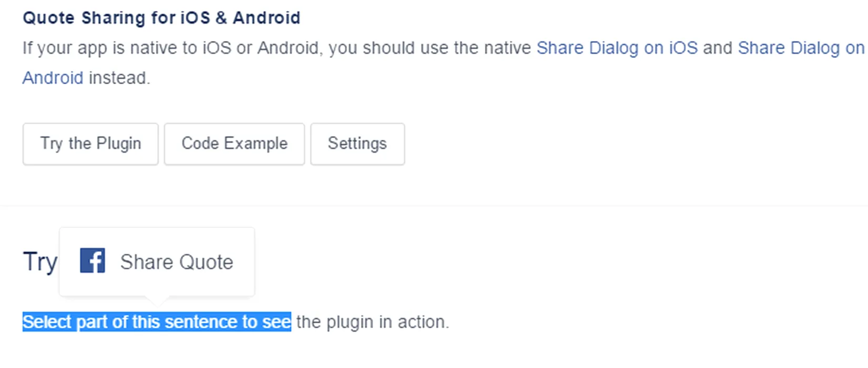The height and width of the screenshot is (368, 868).
Task: Click the pointer arrow beneath the Share Quote popup
Action: tap(158, 301)
